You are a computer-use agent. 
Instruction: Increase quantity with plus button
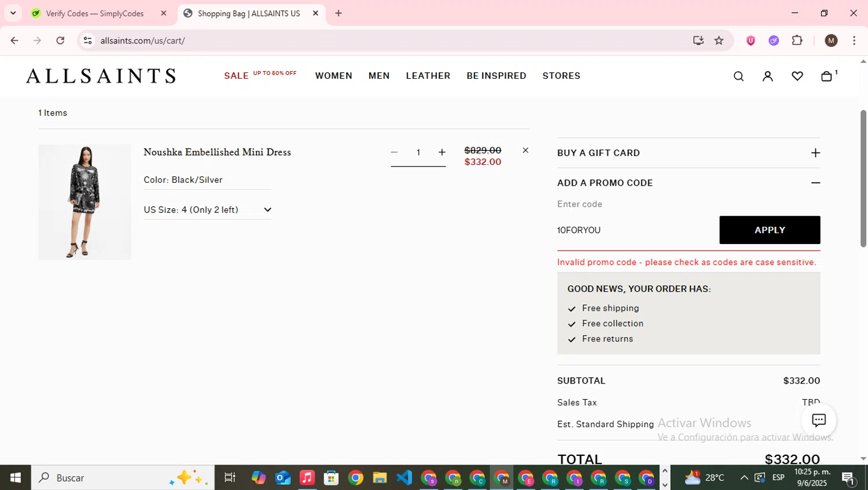point(442,152)
